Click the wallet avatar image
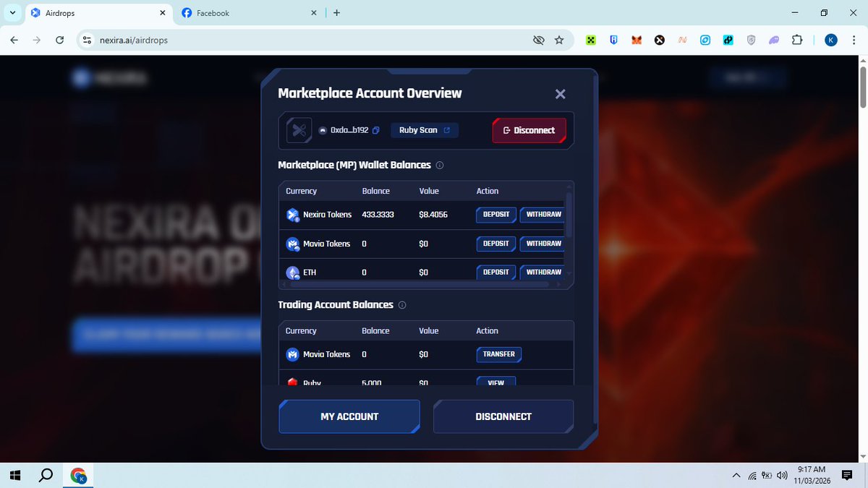This screenshot has height=488, width=868. [299, 131]
